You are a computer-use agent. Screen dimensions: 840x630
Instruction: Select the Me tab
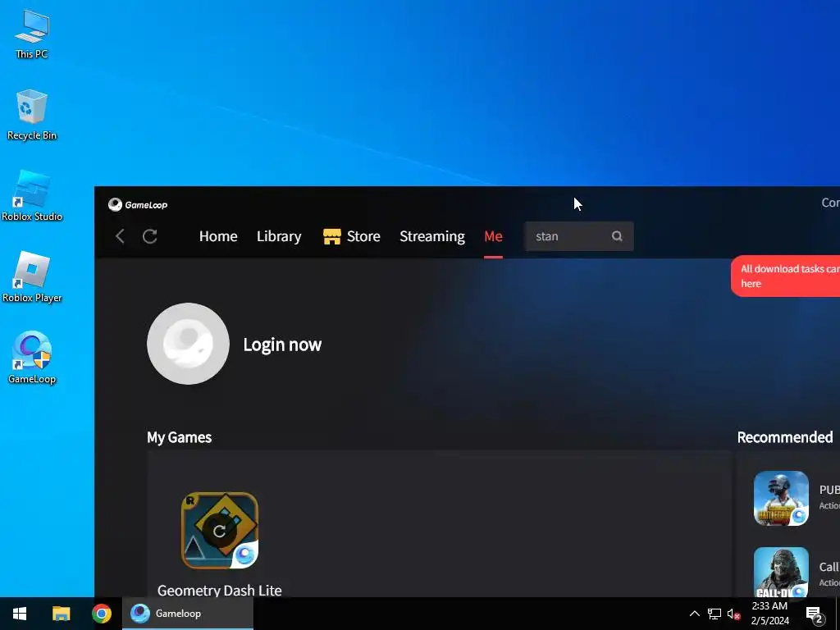tap(493, 236)
